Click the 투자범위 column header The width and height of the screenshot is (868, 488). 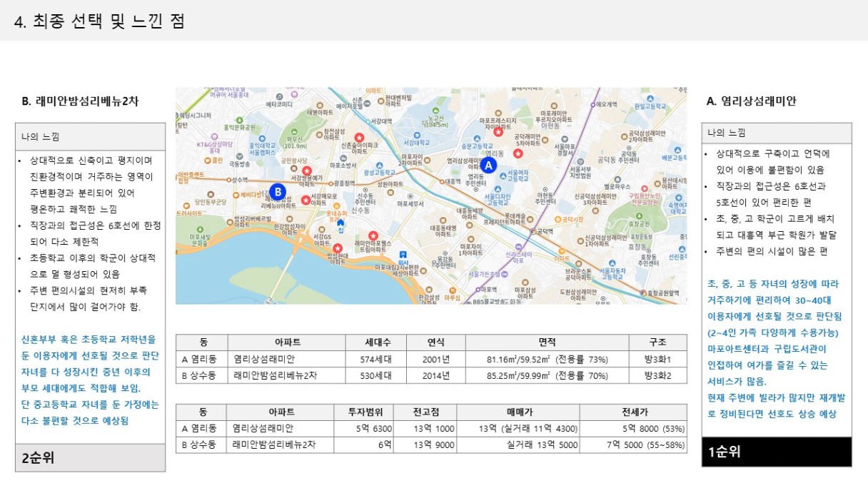[x=365, y=412]
